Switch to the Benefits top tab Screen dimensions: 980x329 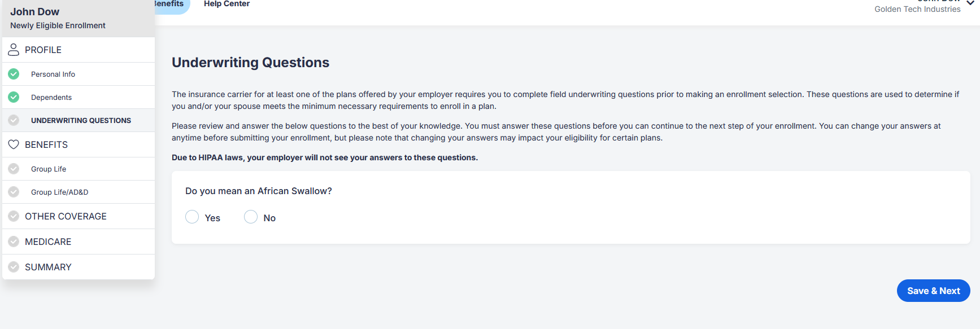169,4
